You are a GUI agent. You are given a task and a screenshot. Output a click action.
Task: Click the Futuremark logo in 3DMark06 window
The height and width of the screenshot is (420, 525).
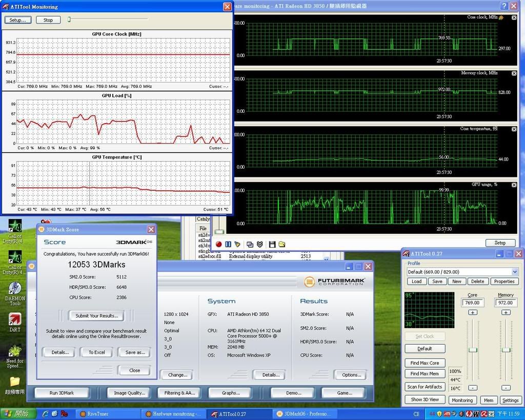pos(334,282)
